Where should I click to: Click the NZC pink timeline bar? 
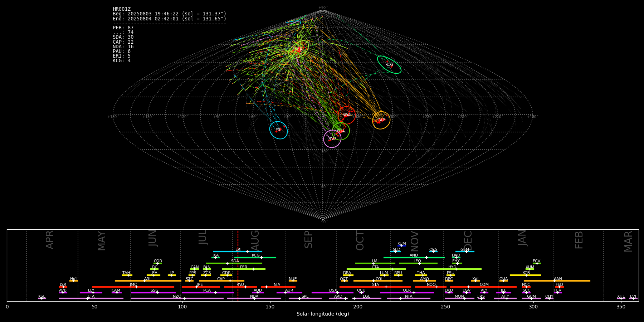[177, 298]
